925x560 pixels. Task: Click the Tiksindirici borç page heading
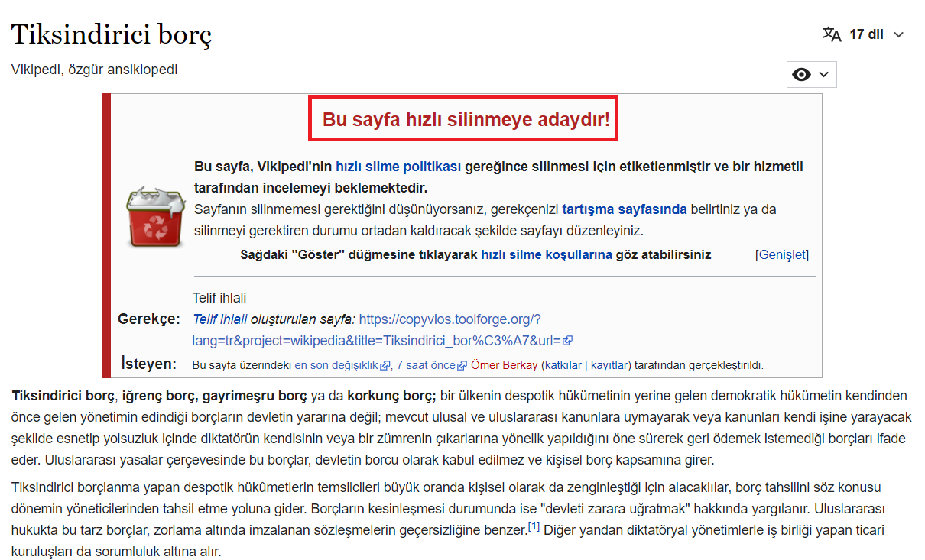point(112,34)
